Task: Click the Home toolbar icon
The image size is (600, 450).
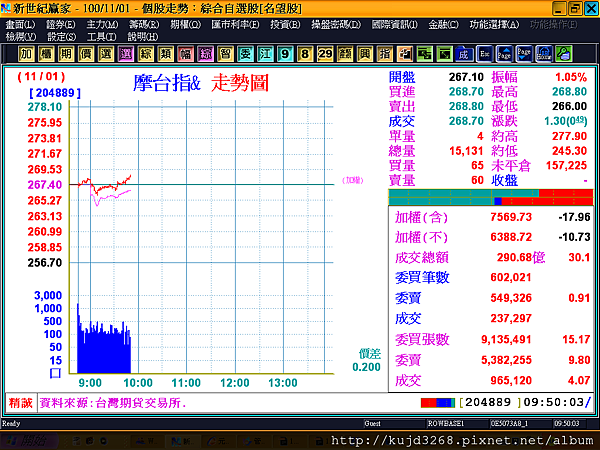Action: click(544, 54)
